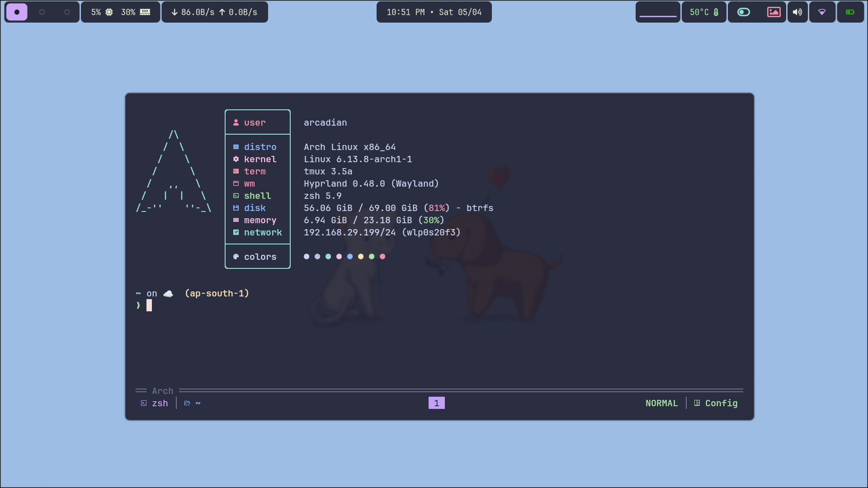Switch to the third workspace dot
Viewport: 868px width, 488px height.
[67, 12]
